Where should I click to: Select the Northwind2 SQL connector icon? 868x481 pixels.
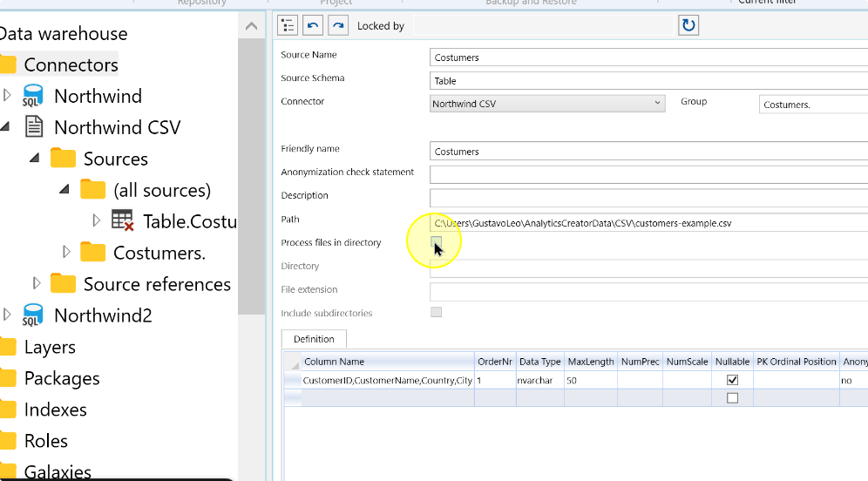coord(32,315)
